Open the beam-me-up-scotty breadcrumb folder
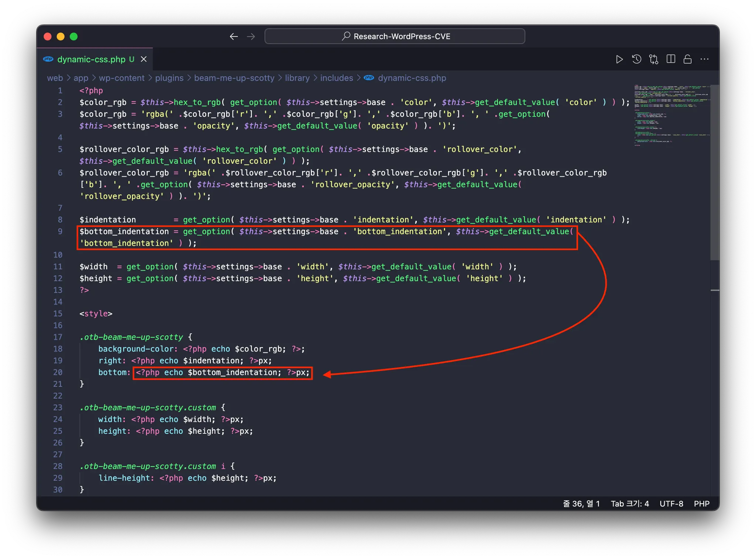This screenshot has width=756, height=559. tap(234, 78)
